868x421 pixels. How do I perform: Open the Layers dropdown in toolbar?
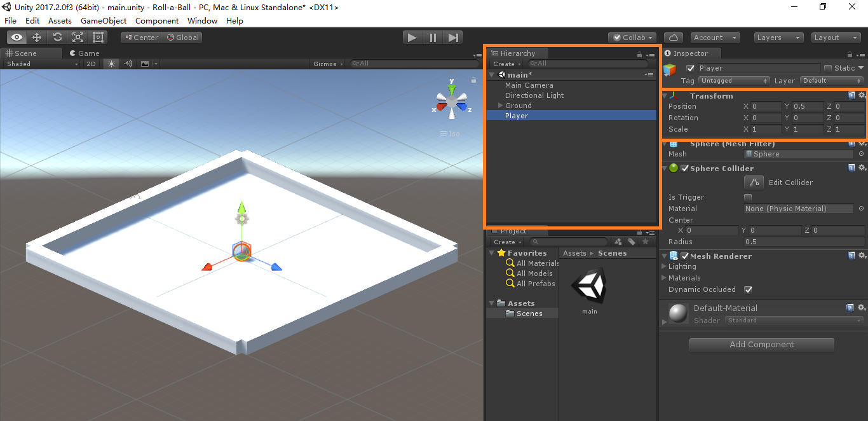[778, 38]
